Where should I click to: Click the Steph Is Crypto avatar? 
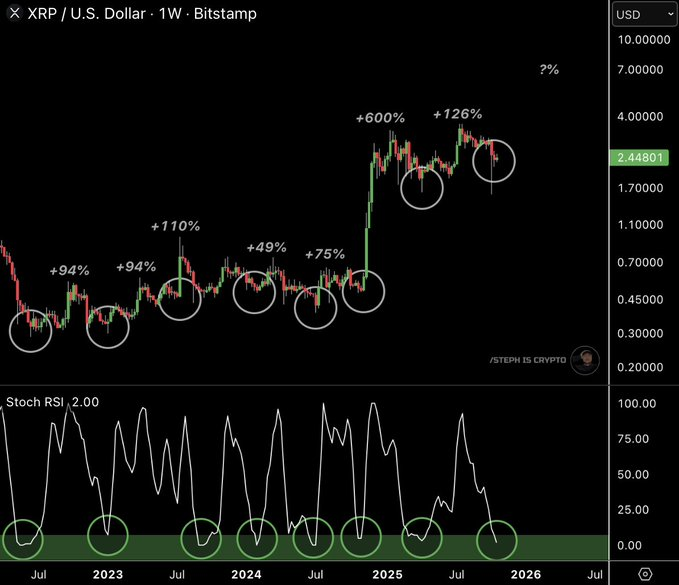coord(585,360)
